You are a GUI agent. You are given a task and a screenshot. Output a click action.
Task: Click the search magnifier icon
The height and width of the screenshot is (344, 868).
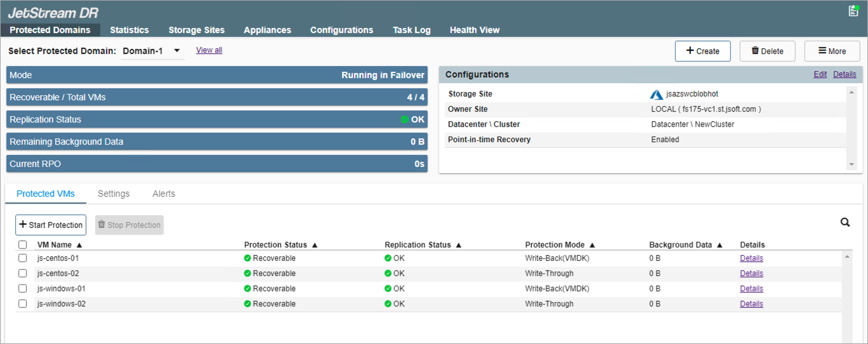click(x=845, y=222)
